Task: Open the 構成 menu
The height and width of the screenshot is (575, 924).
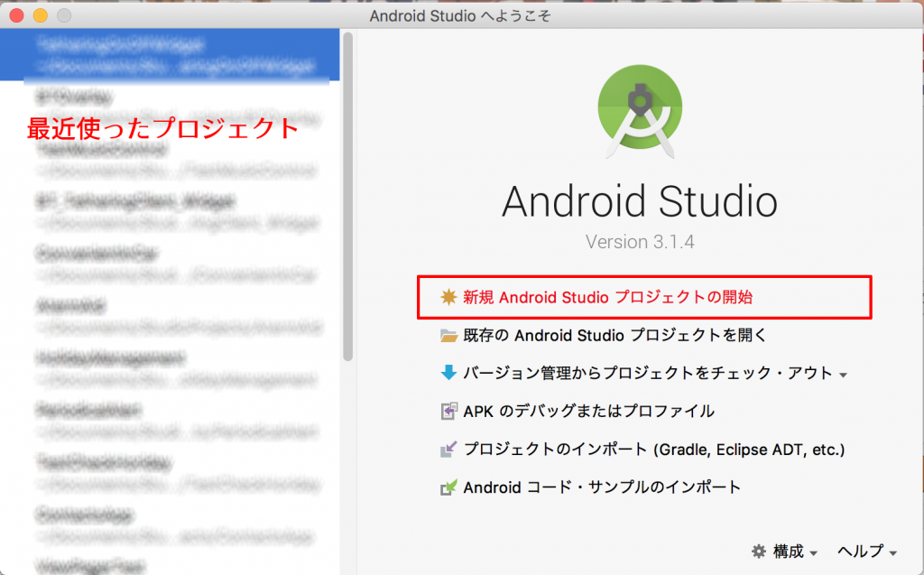Action: pyautogui.click(x=789, y=552)
